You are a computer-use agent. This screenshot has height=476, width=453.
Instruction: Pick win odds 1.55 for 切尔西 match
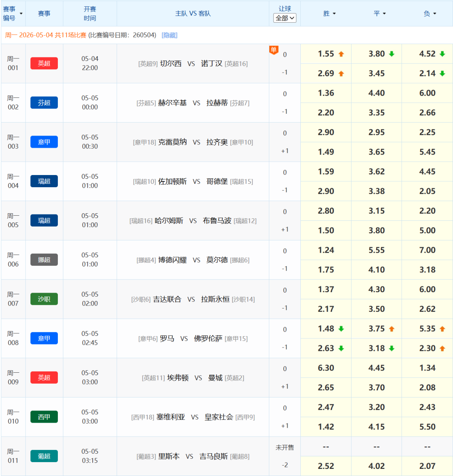pos(326,54)
